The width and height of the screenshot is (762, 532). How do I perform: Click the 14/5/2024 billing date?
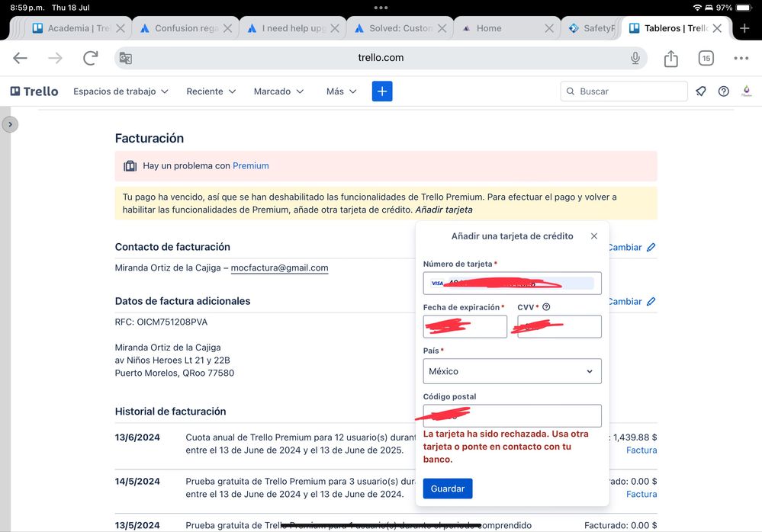coord(137,482)
